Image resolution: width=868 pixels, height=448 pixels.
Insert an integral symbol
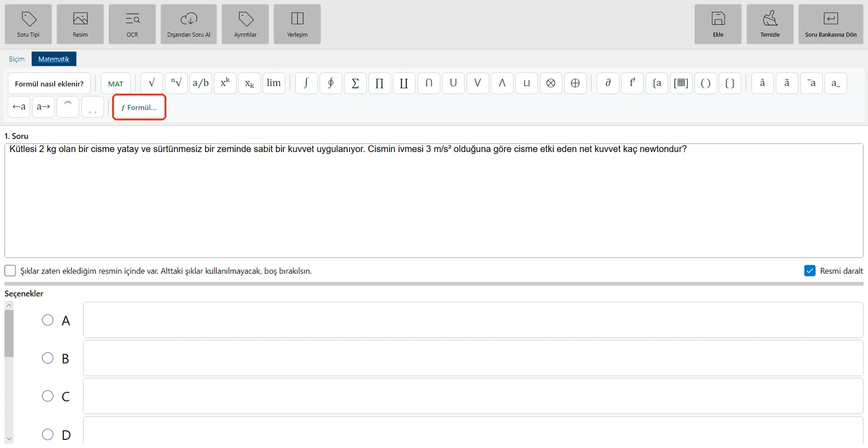pyautogui.click(x=307, y=83)
